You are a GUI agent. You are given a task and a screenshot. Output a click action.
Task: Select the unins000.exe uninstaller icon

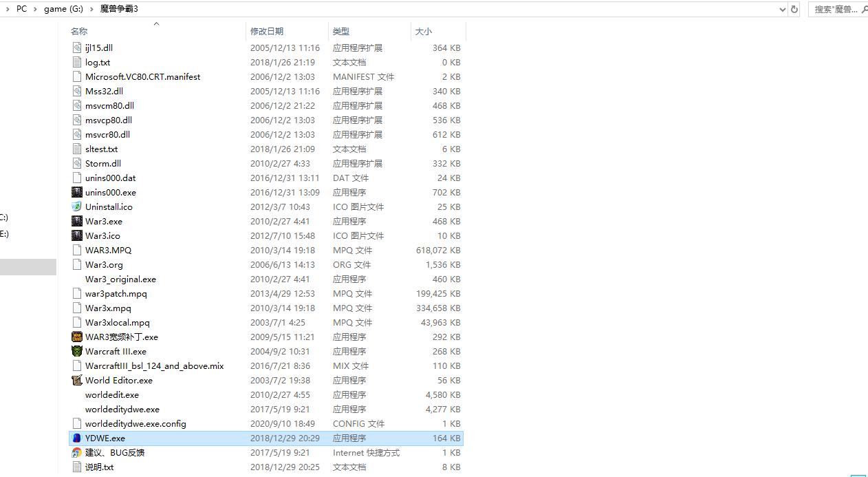pyautogui.click(x=76, y=192)
